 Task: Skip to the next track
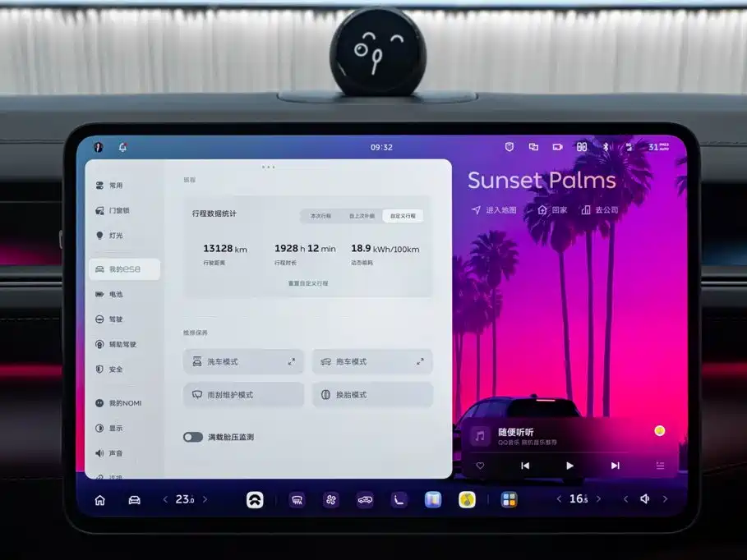(x=615, y=466)
